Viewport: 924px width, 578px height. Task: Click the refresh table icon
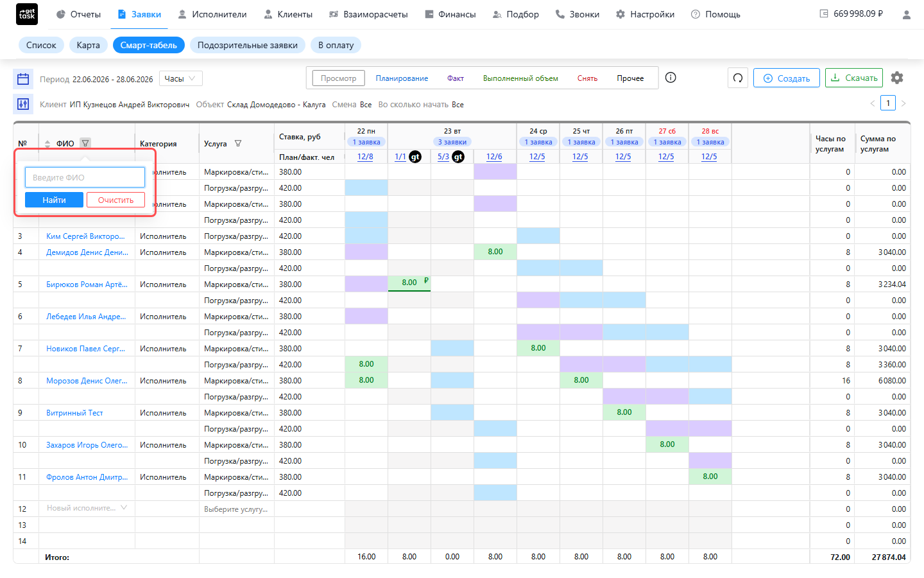click(738, 78)
